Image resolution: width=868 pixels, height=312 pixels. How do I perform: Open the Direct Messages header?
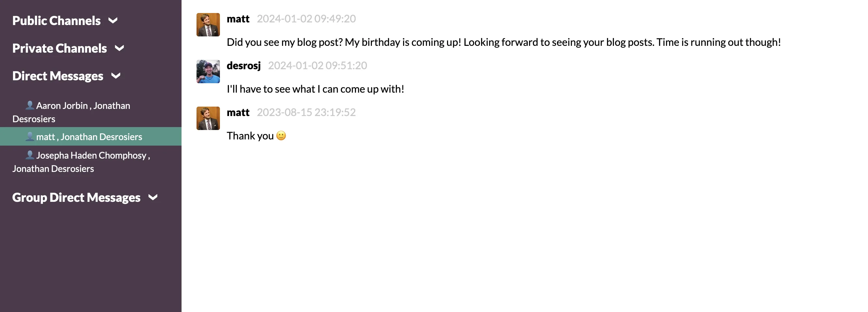pyautogui.click(x=57, y=76)
